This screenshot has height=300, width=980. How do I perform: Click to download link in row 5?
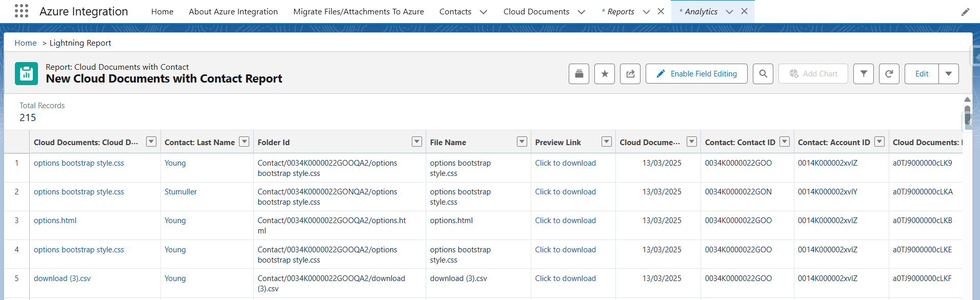[565, 278]
